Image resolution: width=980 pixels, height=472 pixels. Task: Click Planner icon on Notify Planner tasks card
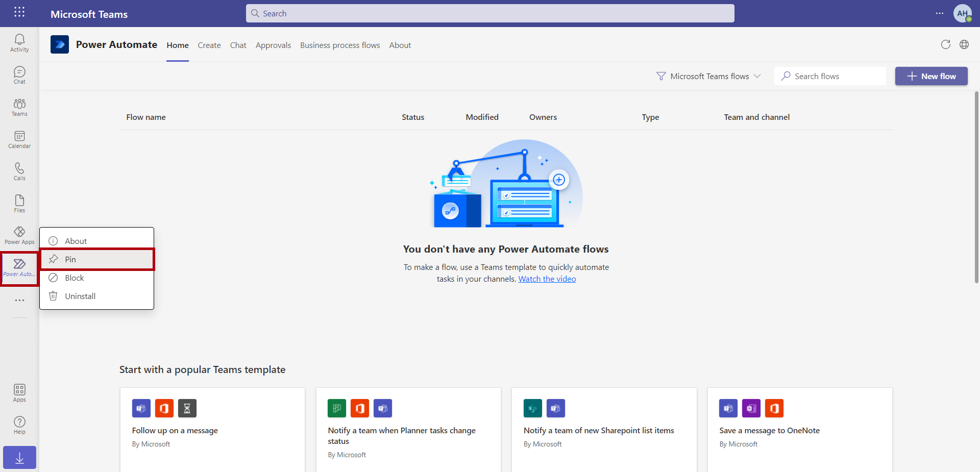click(x=337, y=408)
